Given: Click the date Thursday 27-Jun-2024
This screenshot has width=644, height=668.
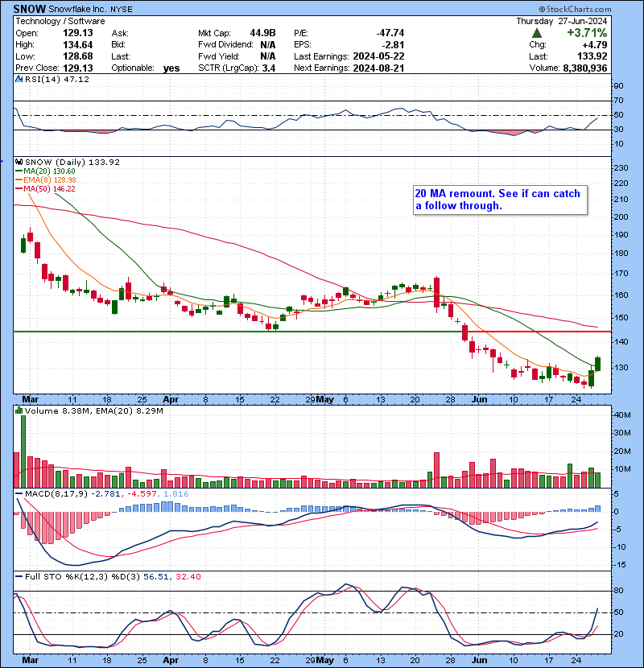Looking at the screenshot, I should pyautogui.click(x=562, y=21).
